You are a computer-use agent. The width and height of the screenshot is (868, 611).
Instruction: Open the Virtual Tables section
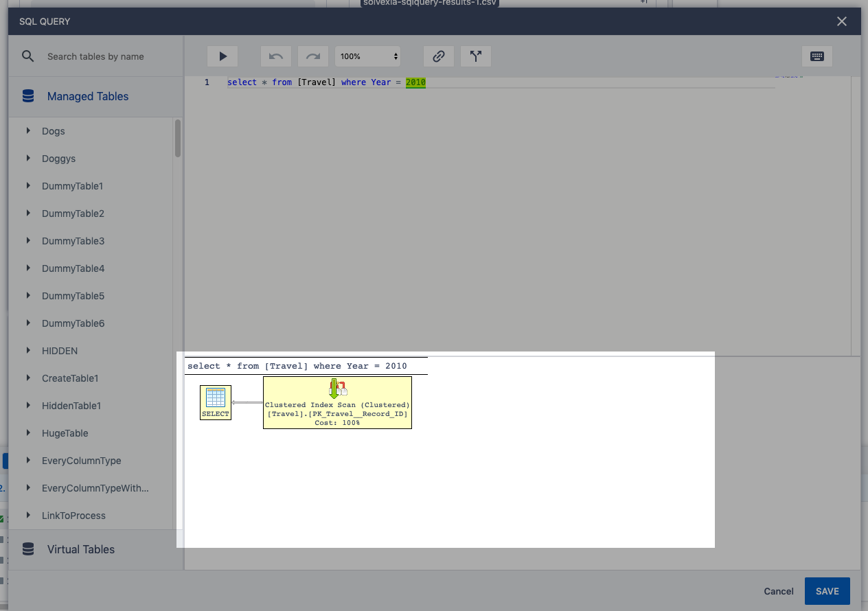[x=81, y=549]
